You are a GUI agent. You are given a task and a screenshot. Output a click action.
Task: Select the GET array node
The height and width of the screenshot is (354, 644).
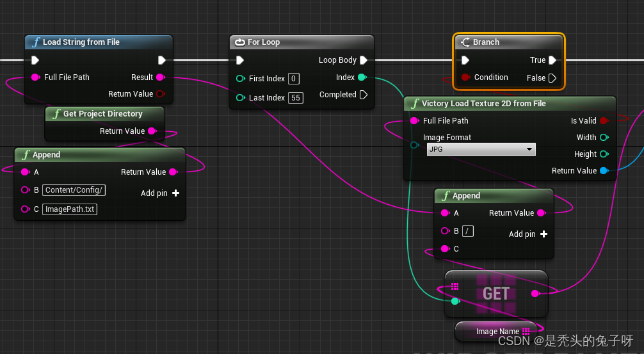(x=496, y=294)
